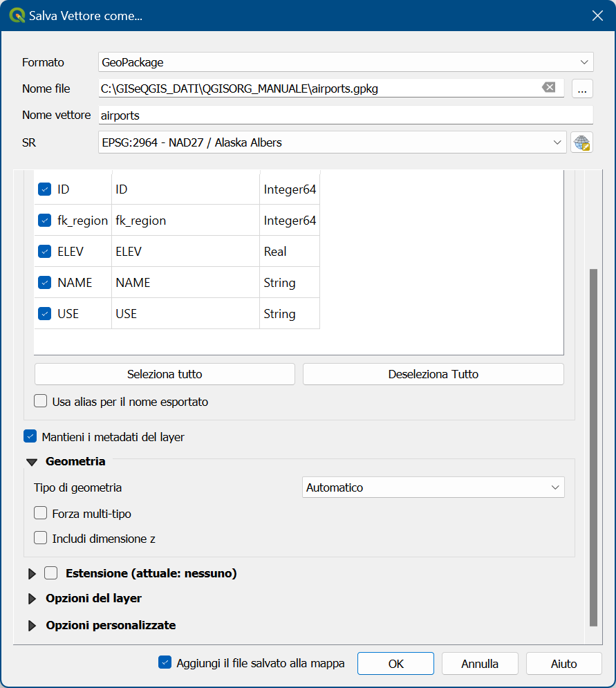The width and height of the screenshot is (616, 688).
Task: Uncheck the ELEV field checkbox
Action: coord(45,252)
